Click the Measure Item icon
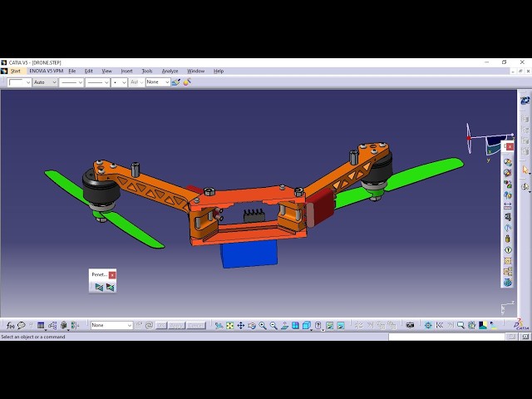The width and height of the screenshot is (532, 399). (x=508, y=217)
